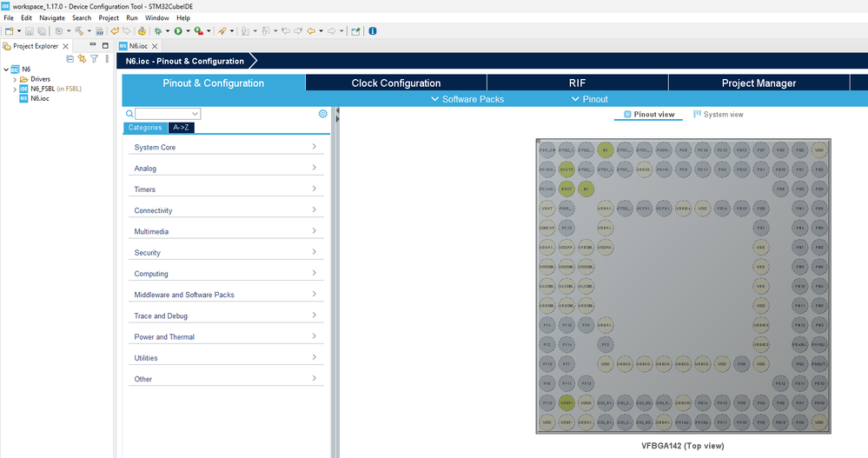
Task: Switch to the Project Manager tab
Action: tap(759, 83)
